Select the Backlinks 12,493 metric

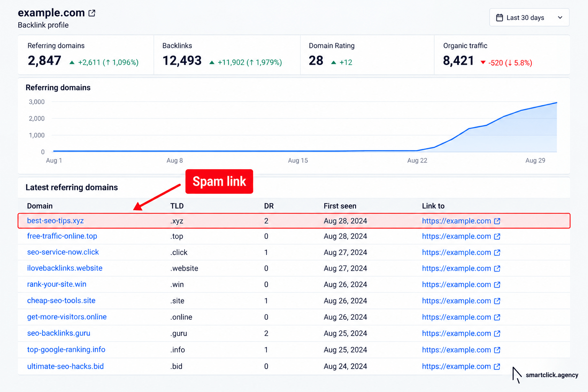(227, 55)
